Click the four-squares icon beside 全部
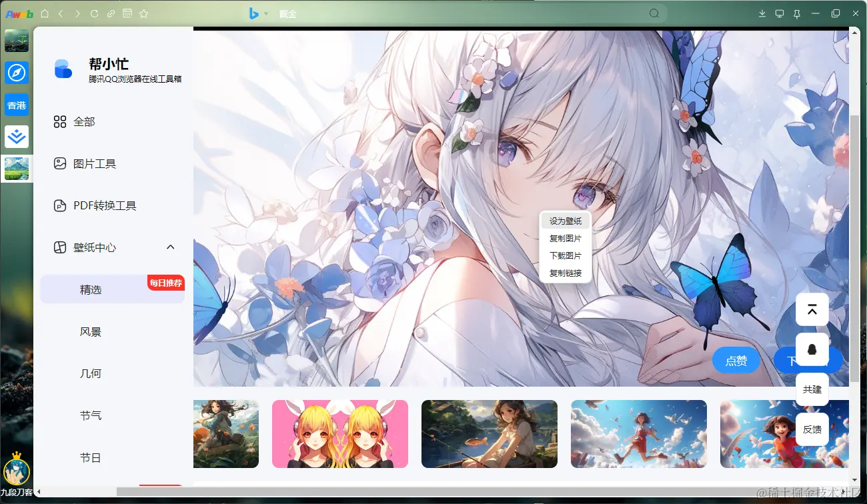 (x=60, y=122)
